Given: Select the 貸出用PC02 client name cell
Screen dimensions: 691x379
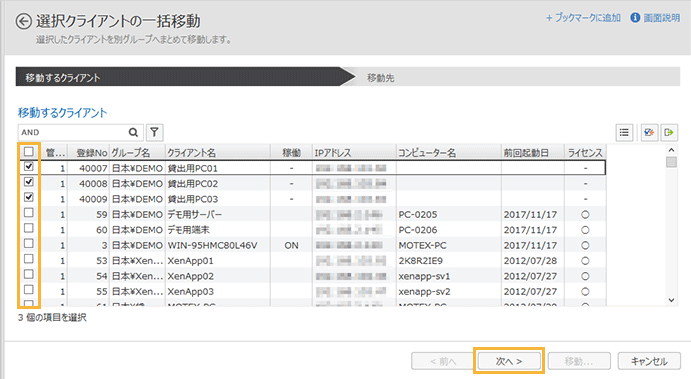Looking at the screenshot, I should (218, 183).
